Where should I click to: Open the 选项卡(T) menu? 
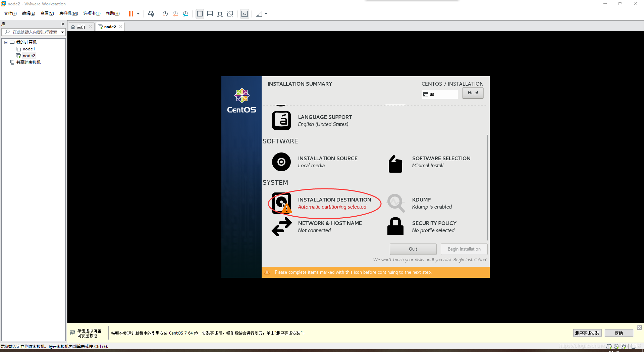click(x=92, y=13)
